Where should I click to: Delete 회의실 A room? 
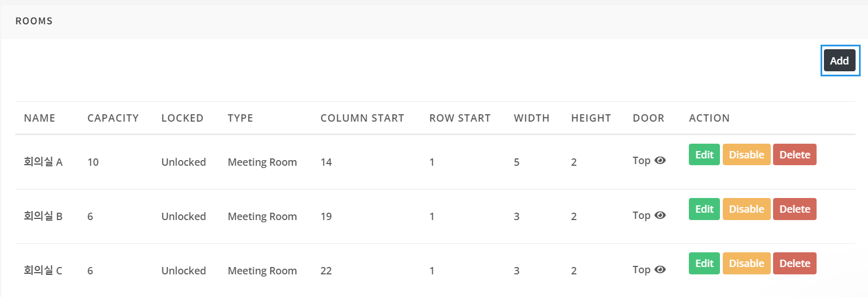pos(795,154)
